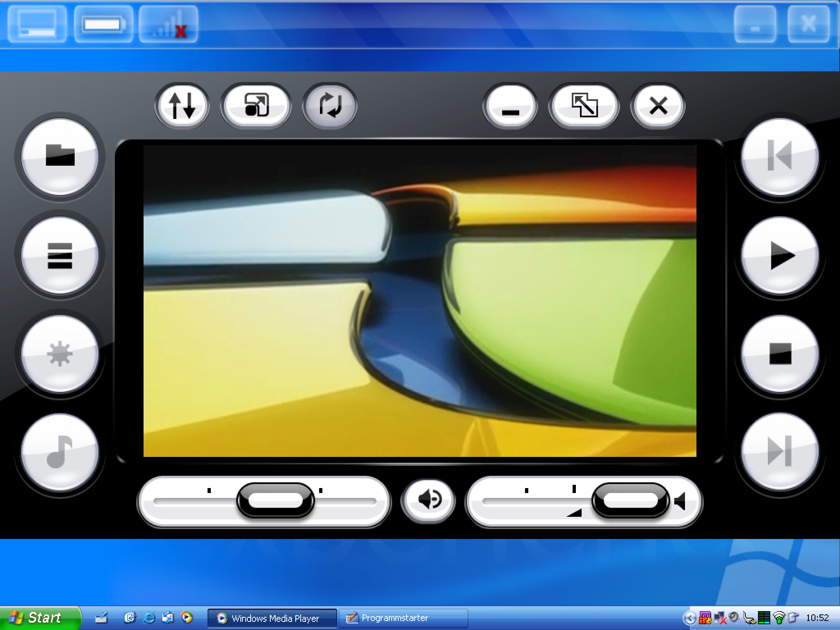Open Internet Explorer from quick launch

149,618
